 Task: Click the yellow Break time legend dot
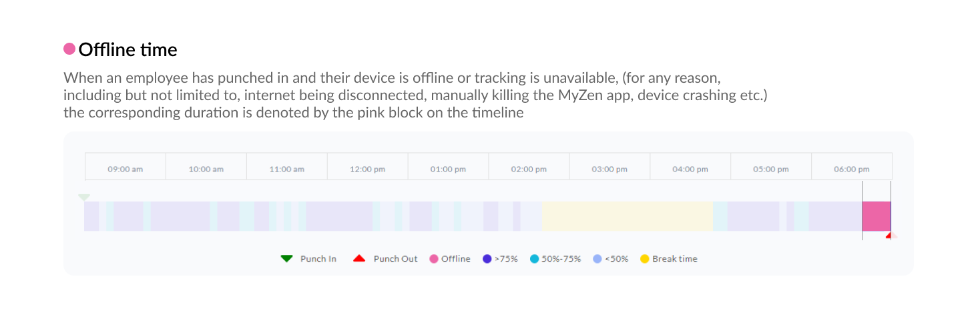coord(645,259)
